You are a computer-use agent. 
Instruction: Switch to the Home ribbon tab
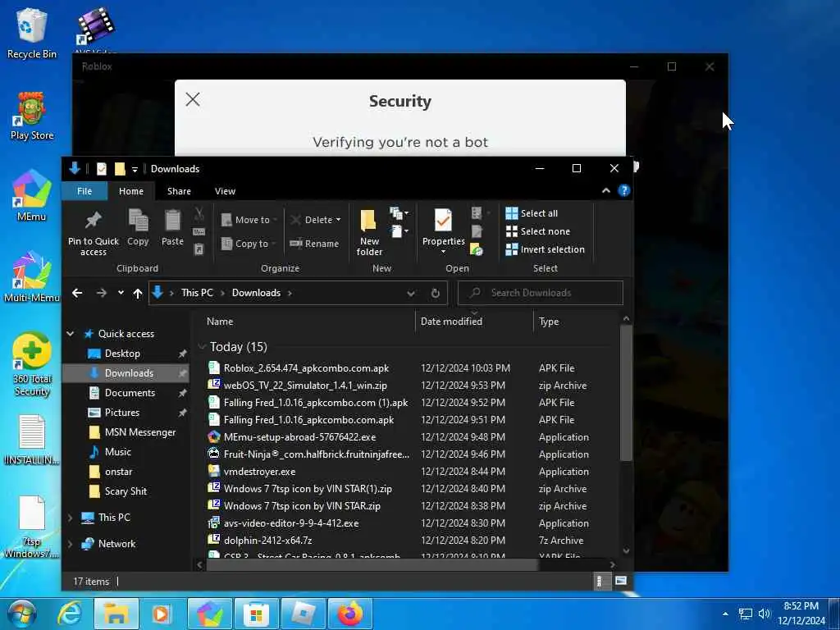(131, 191)
